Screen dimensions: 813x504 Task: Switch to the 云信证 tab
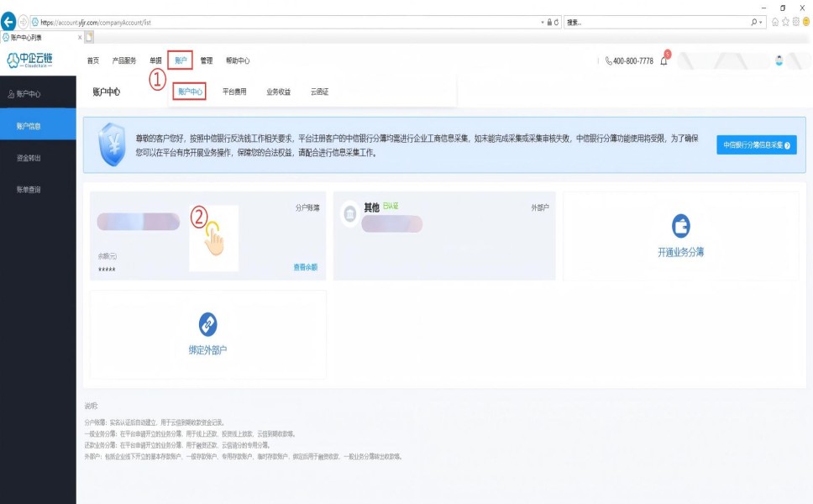(319, 92)
